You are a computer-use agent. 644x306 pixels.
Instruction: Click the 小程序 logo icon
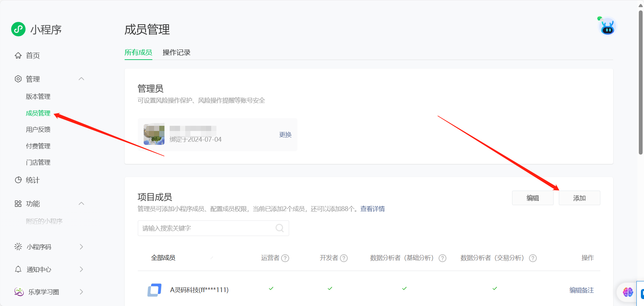click(18, 29)
